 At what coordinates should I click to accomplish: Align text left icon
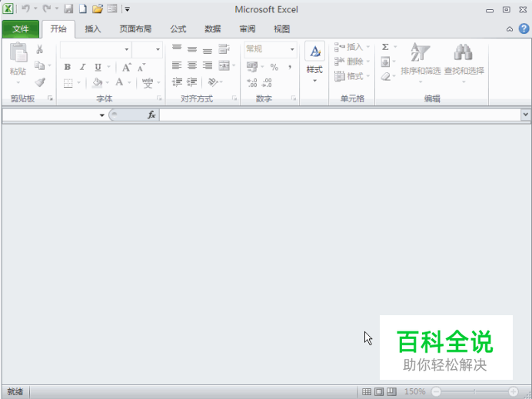177,65
